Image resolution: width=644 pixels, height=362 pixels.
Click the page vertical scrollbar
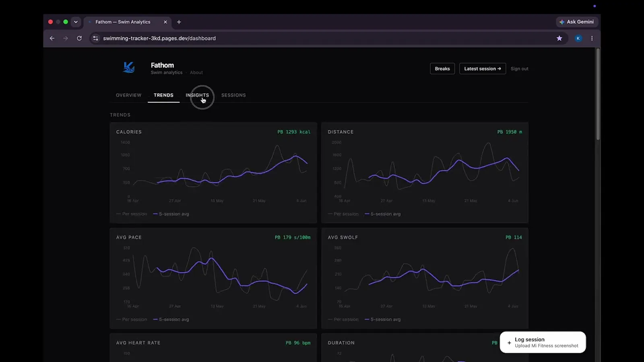[x=598, y=95]
